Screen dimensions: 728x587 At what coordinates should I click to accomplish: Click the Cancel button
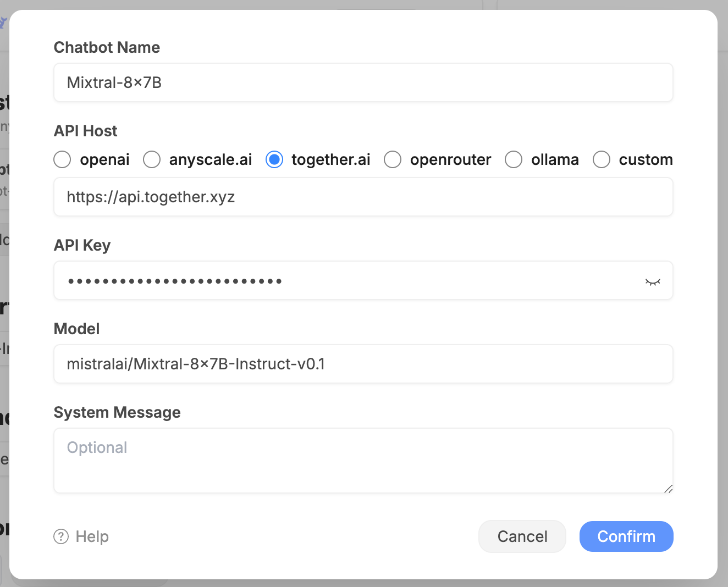click(x=522, y=536)
